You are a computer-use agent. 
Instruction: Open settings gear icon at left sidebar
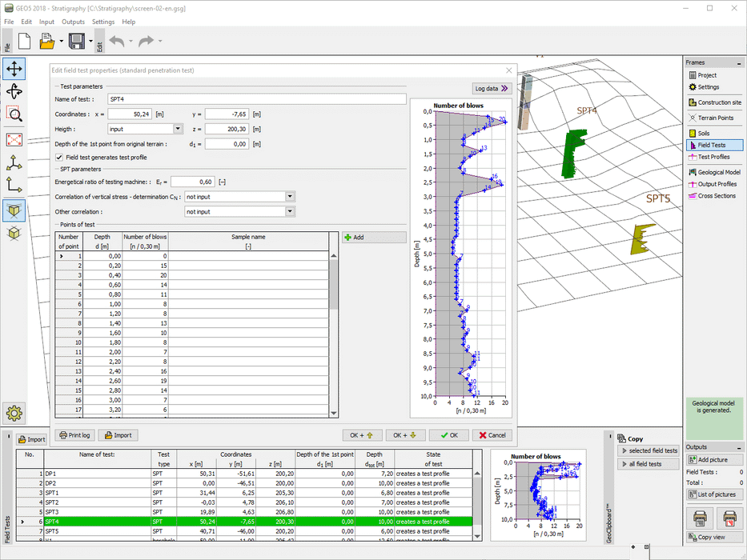[x=14, y=414]
